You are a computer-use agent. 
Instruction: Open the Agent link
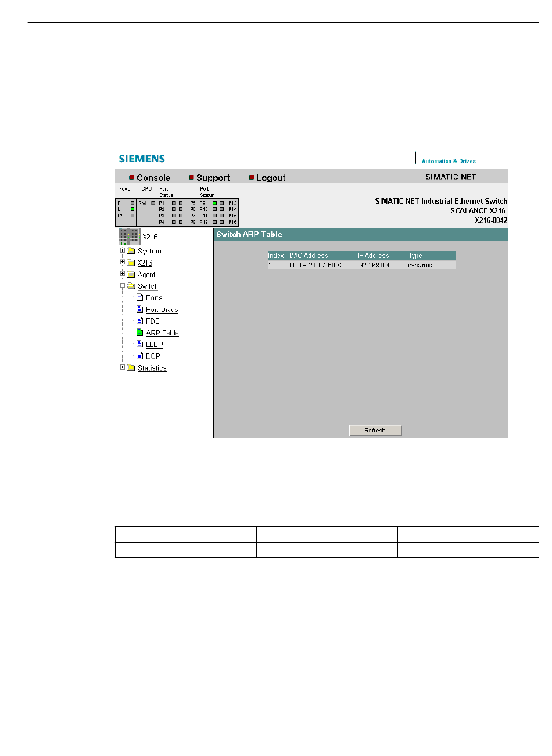click(x=146, y=275)
